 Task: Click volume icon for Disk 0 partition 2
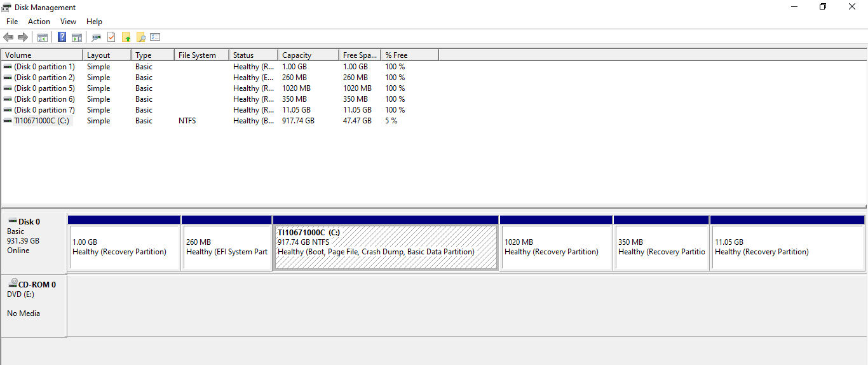pos(8,78)
